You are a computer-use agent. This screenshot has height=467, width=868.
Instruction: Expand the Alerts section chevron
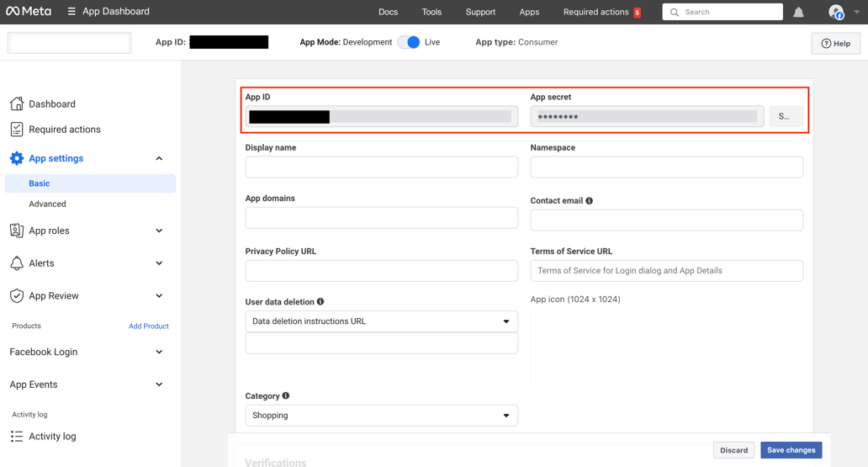click(159, 263)
